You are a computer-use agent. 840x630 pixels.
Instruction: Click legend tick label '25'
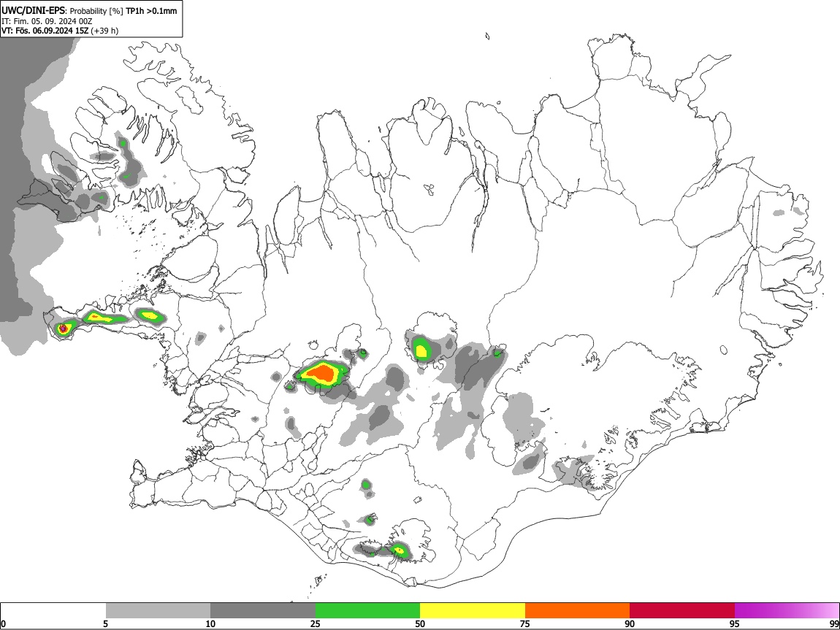(x=316, y=623)
